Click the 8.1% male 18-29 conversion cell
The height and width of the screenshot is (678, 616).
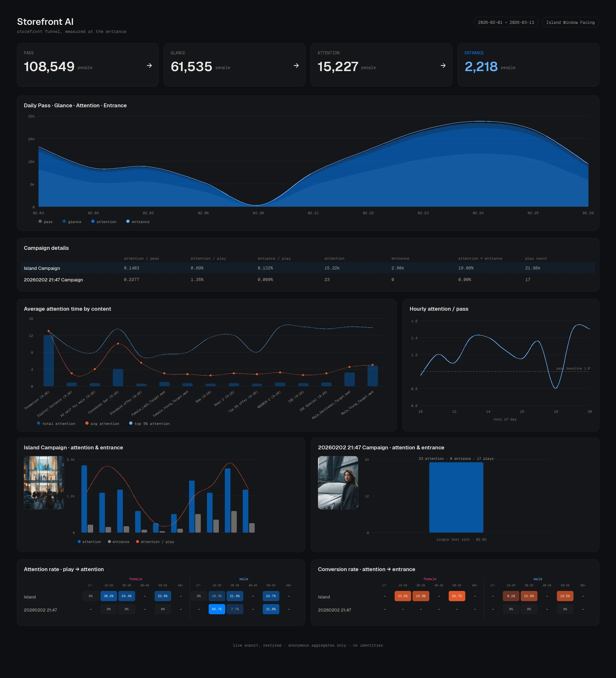point(511,596)
